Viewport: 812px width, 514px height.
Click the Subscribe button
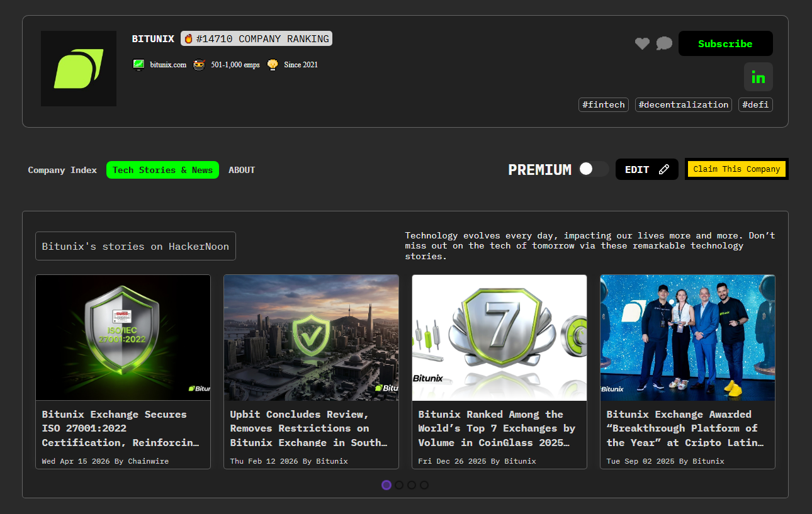[725, 43]
